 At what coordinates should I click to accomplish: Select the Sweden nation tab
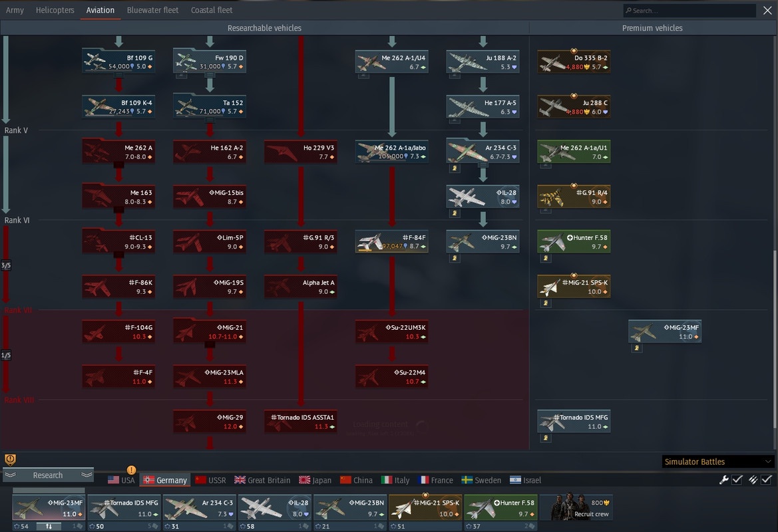pyautogui.click(x=481, y=480)
